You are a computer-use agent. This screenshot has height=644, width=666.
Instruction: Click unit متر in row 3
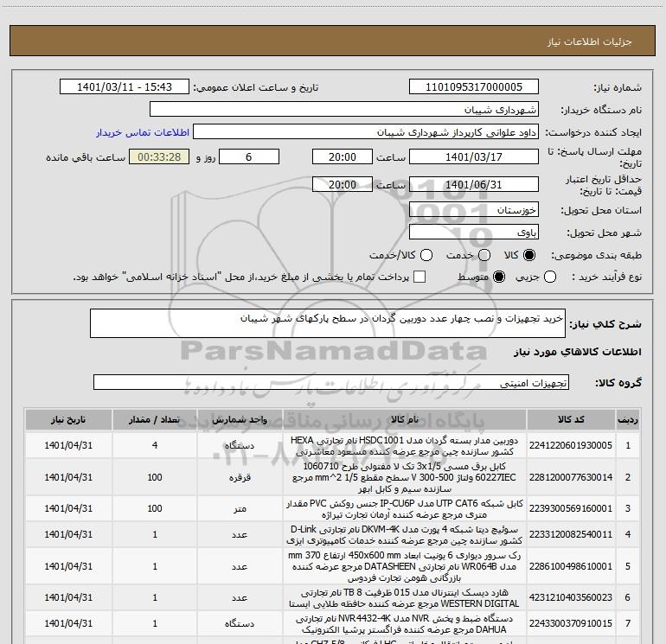[240, 508]
